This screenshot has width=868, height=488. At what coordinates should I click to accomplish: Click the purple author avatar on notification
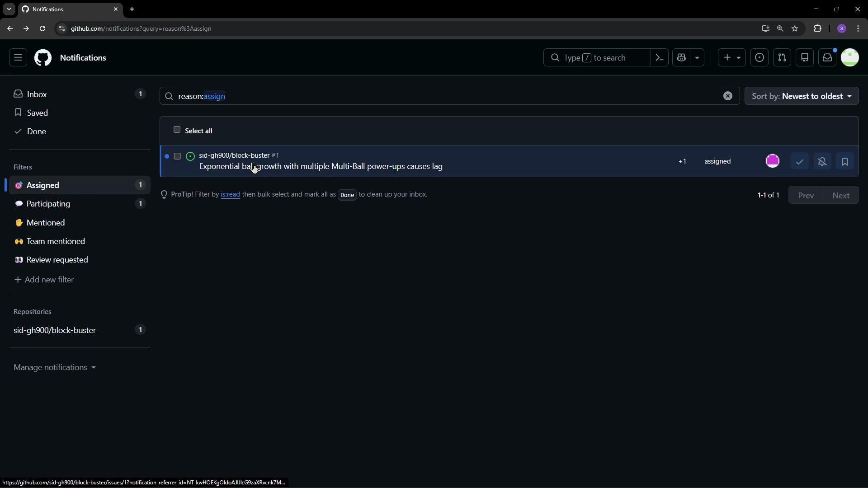(x=773, y=161)
